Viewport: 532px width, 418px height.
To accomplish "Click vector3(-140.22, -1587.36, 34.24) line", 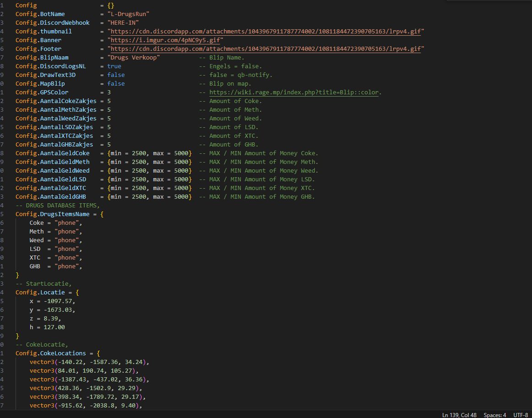I will click(90, 362).
